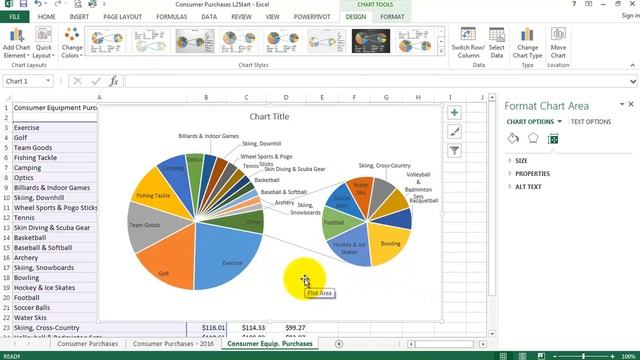This screenshot has height=360, width=640.
Task: Apply the gray-background third chart style
Action: 195,40
